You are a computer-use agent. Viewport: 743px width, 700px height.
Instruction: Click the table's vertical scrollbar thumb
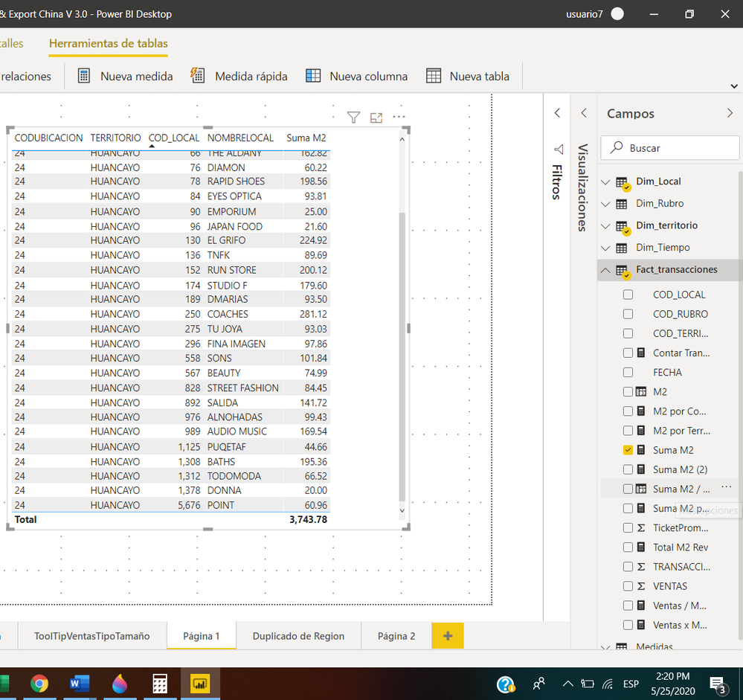click(x=402, y=356)
